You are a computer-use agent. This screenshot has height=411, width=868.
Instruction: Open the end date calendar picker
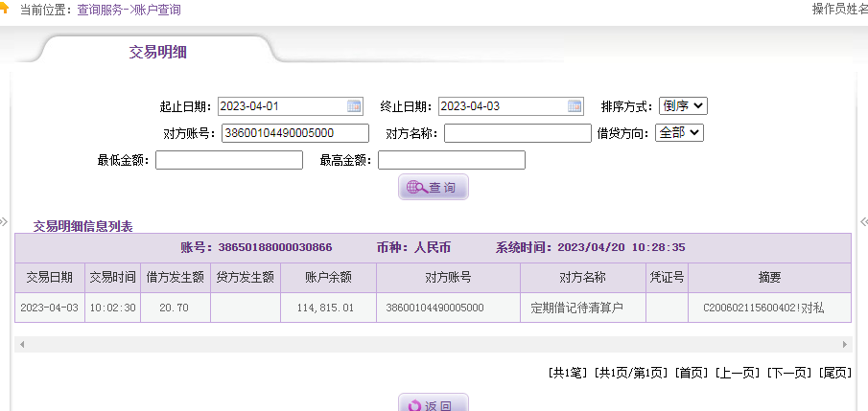tap(575, 106)
